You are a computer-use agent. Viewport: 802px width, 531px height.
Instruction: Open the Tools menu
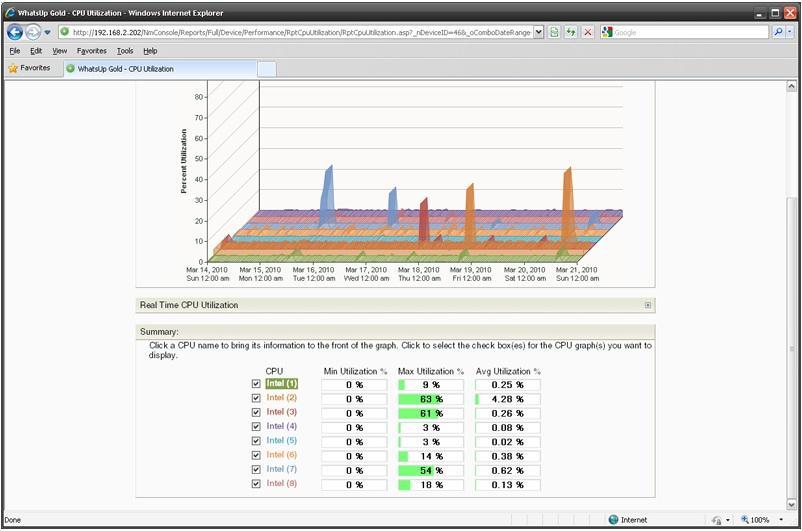pos(125,51)
